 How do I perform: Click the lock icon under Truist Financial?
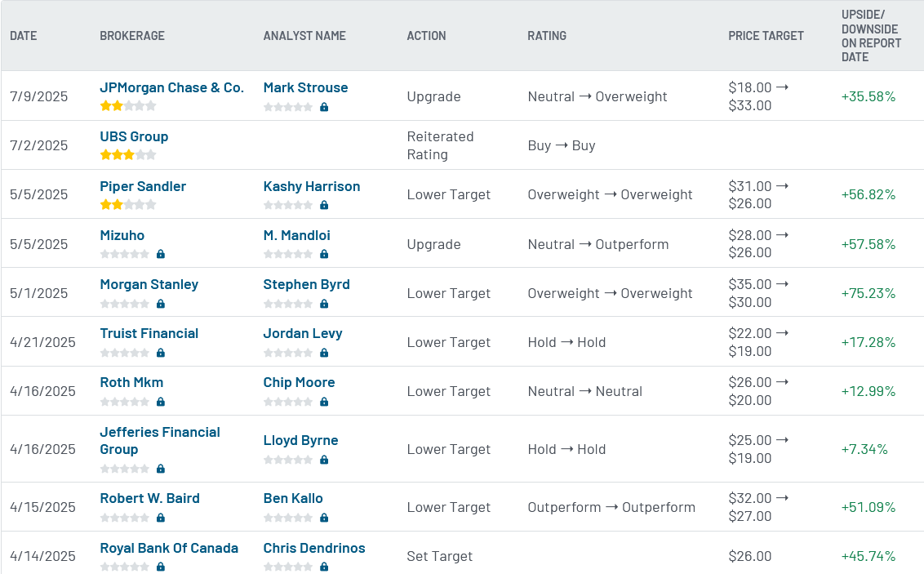[161, 353]
